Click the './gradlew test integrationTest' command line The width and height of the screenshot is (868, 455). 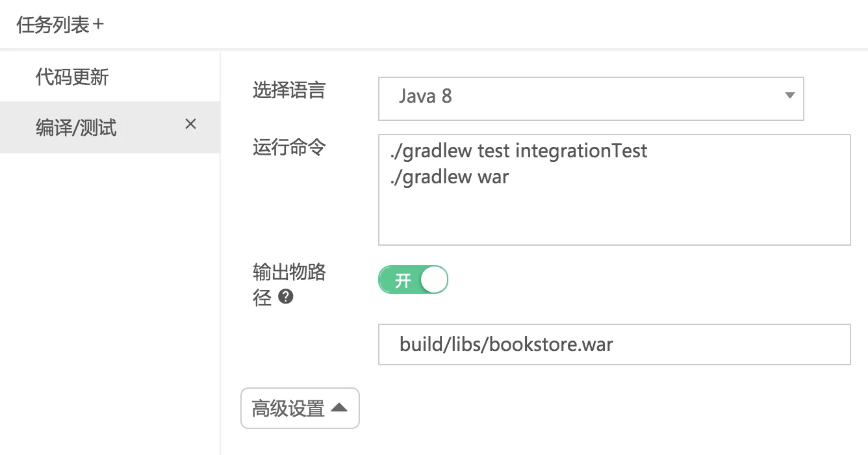point(518,151)
